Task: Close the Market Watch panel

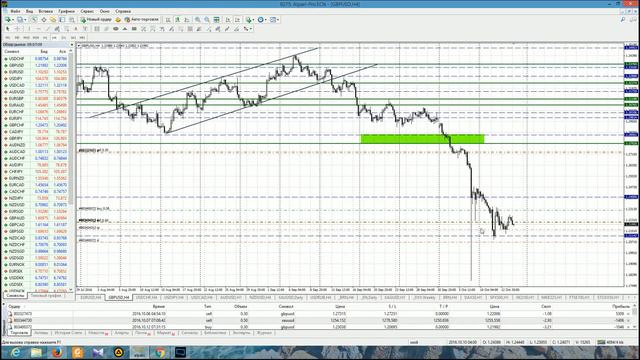Action: coord(72,44)
